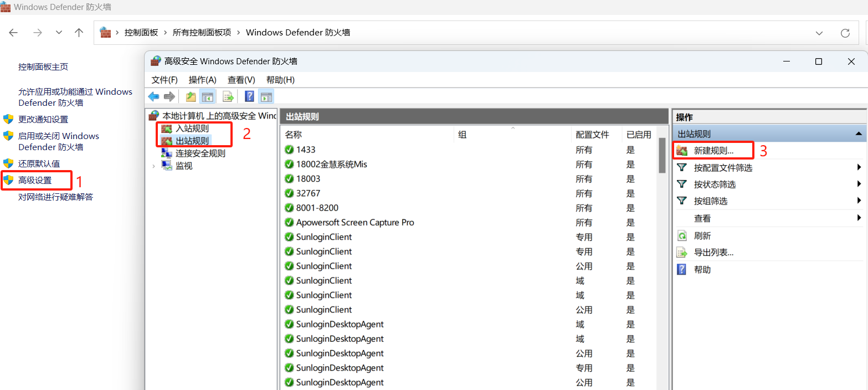Open the 查看 submenu arrow in Actions pane
Screen dimensions: 868x390
859,218
